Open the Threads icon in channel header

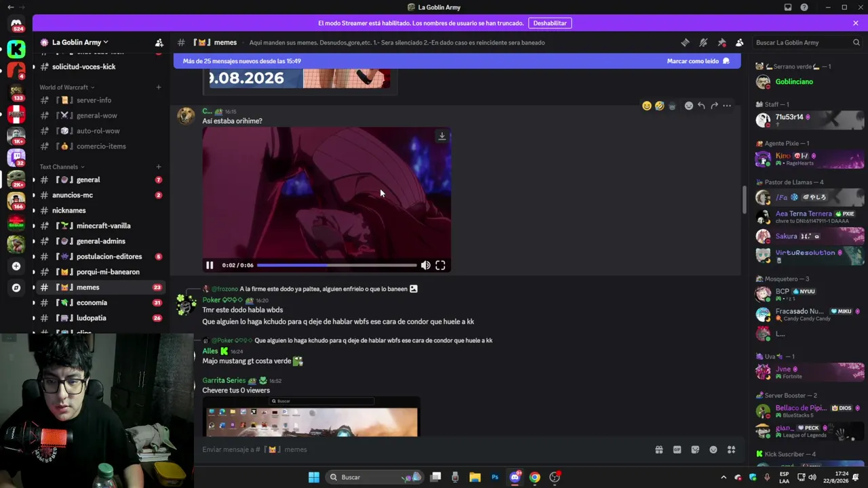tap(685, 43)
